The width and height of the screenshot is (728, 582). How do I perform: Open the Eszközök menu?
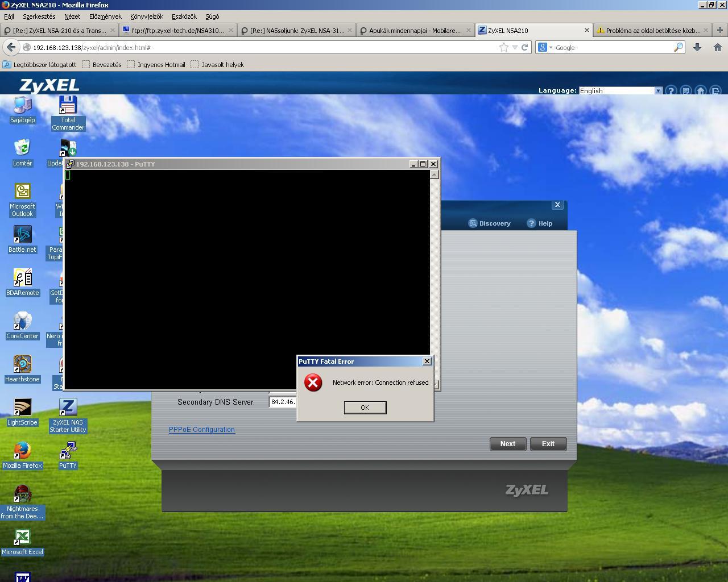184,16
